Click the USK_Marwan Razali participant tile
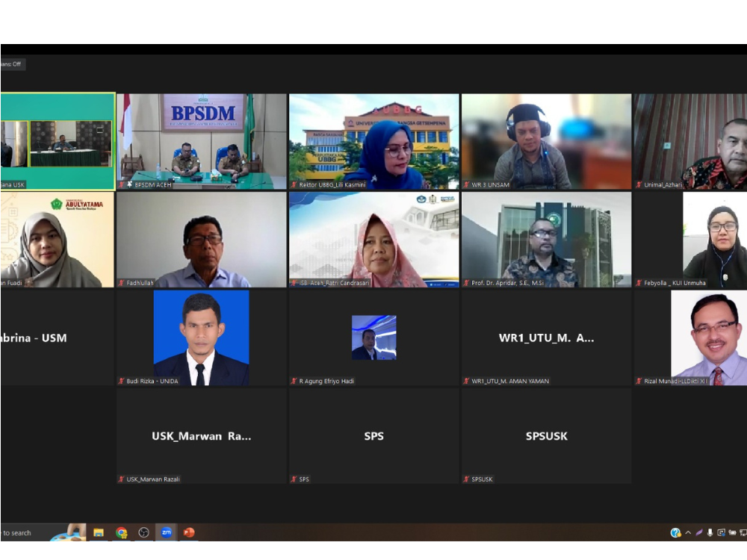The width and height of the screenshot is (747, 560). pyautogui.click(x=202, y=436)
